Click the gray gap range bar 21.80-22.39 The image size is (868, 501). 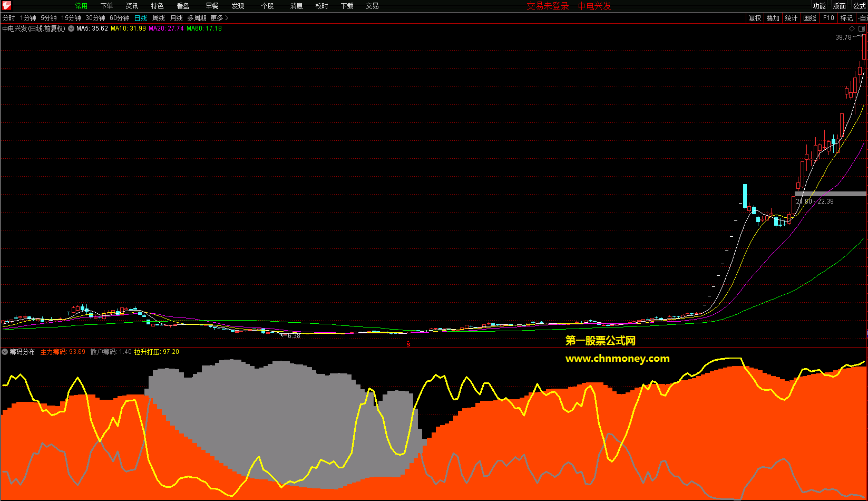click(831, 194)
